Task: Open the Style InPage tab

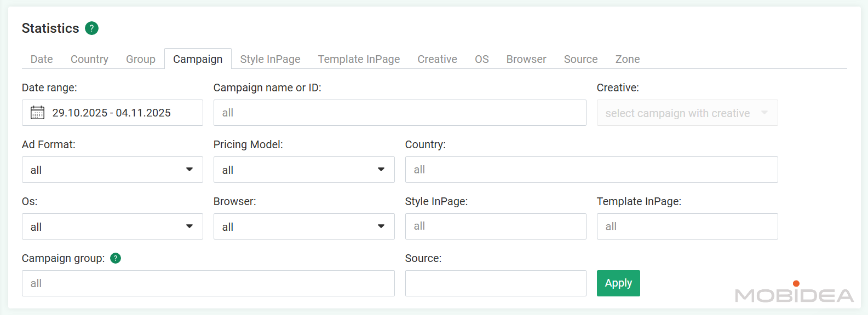Action: pyautogui.click(x=270, y=59)
